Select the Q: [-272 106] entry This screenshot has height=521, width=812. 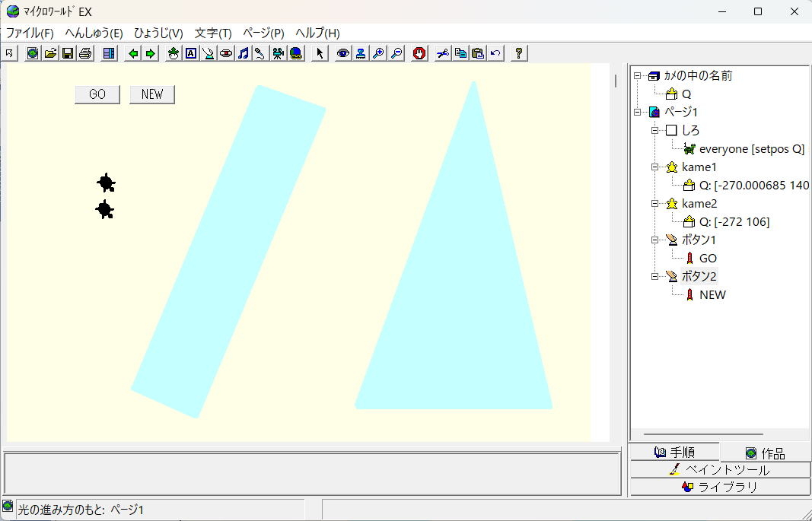click(734, 222)
